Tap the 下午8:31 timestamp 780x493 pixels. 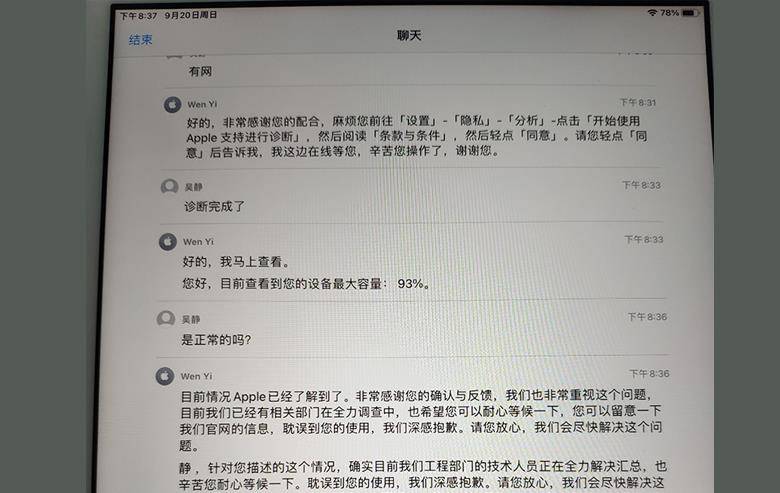point(638,102)
